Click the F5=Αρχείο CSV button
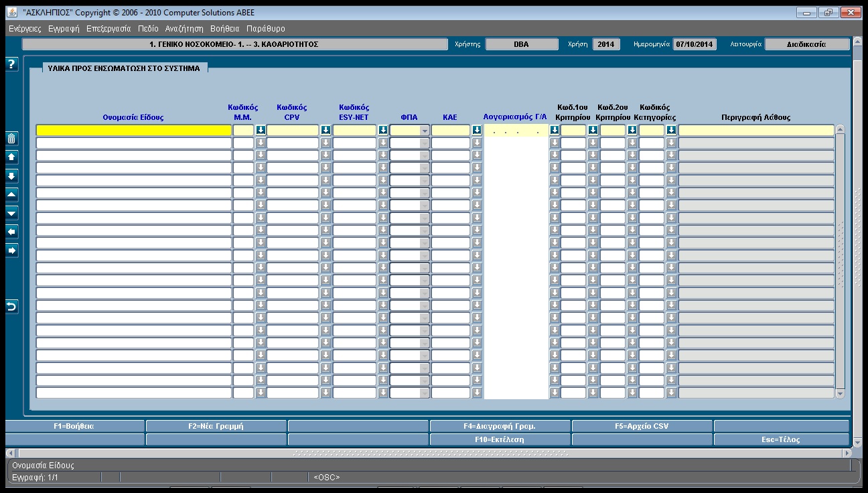The height and width of the screenshot is (493, 868). (x=642, y=426)
